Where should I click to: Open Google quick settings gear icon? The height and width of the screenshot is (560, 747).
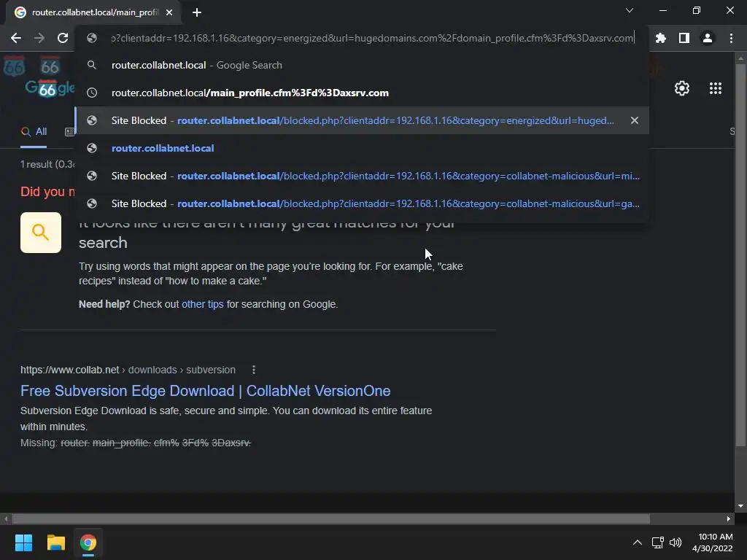coord(682,88)
